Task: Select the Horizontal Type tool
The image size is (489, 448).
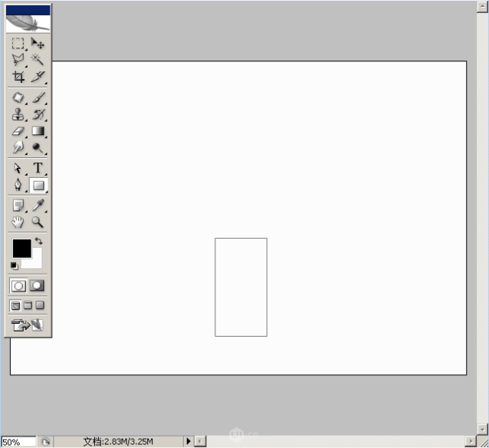Action: click(x=38, y=168)
